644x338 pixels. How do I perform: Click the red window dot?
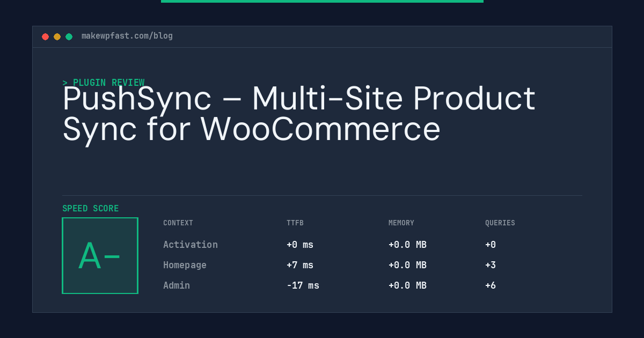45,36
